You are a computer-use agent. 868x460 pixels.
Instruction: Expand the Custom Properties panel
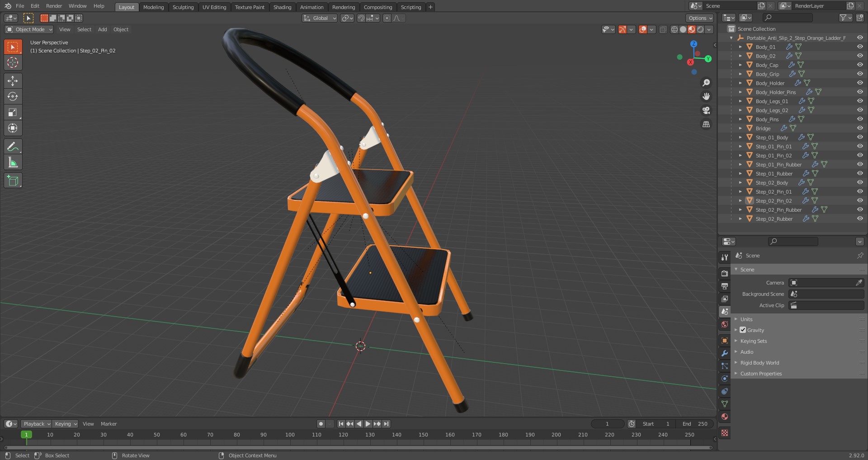(x=761, y=374)
